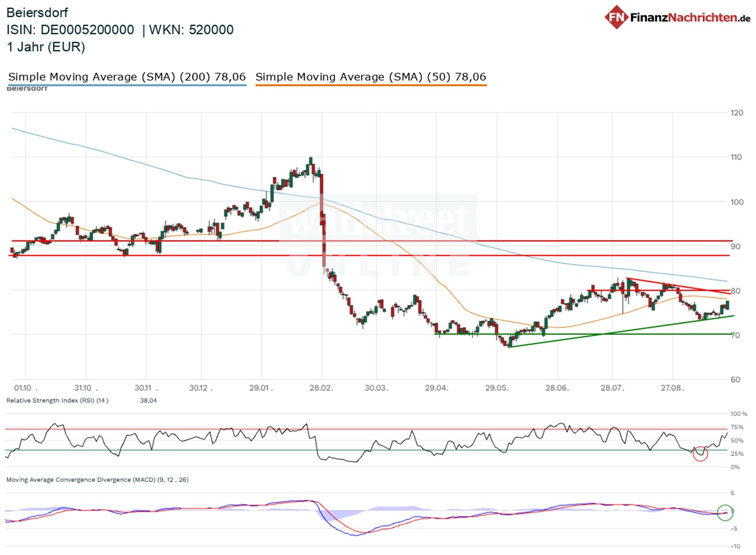Select the 27.08. date label
Image resolution: width=756 pixels, height=555 pixels.
[672, 389]
